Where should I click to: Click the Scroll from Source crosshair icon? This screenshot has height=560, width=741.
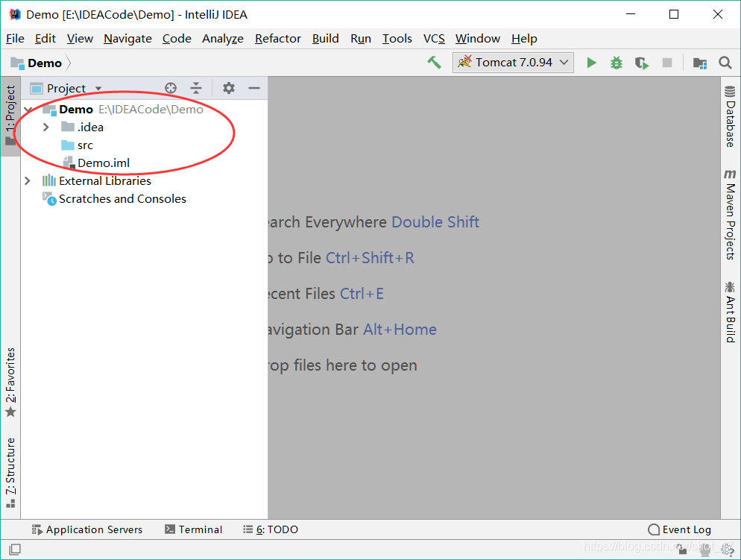[171, 88]
